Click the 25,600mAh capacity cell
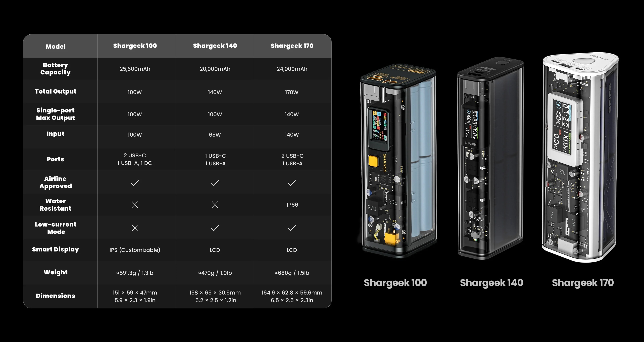The height and width of the screenshot is (342, 644). (x=135, y=69)
